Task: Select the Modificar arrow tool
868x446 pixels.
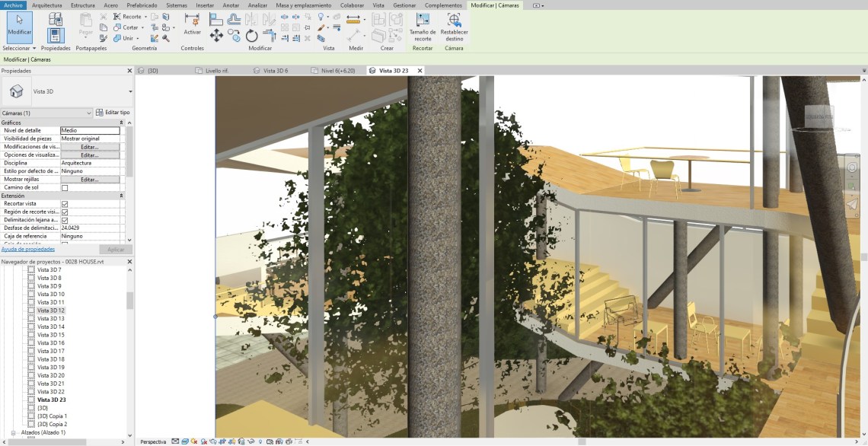Action: tap(19, 27)
